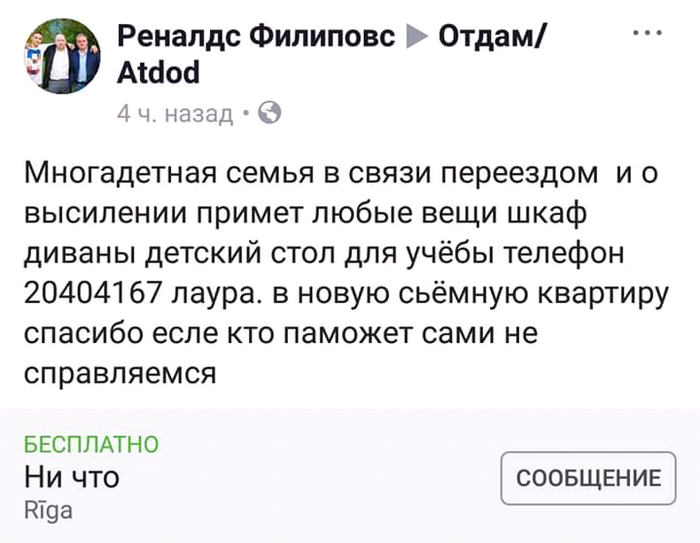The width and height of the screenshot is (700, 543).
Task: Click the "4 ч. назад" timestamp
Action: coord(175,114)
